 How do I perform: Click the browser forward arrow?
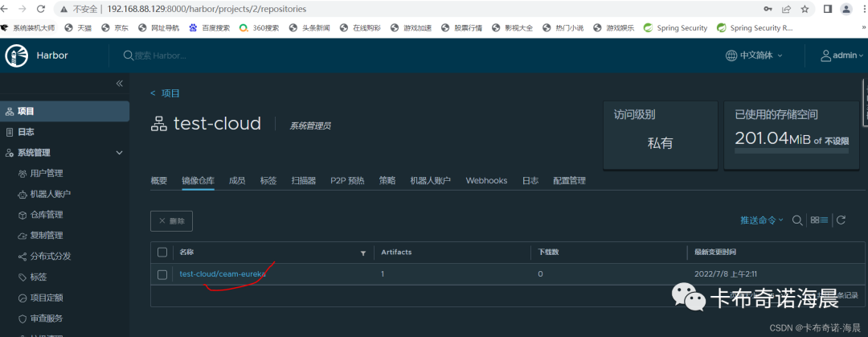pos(23,9)
